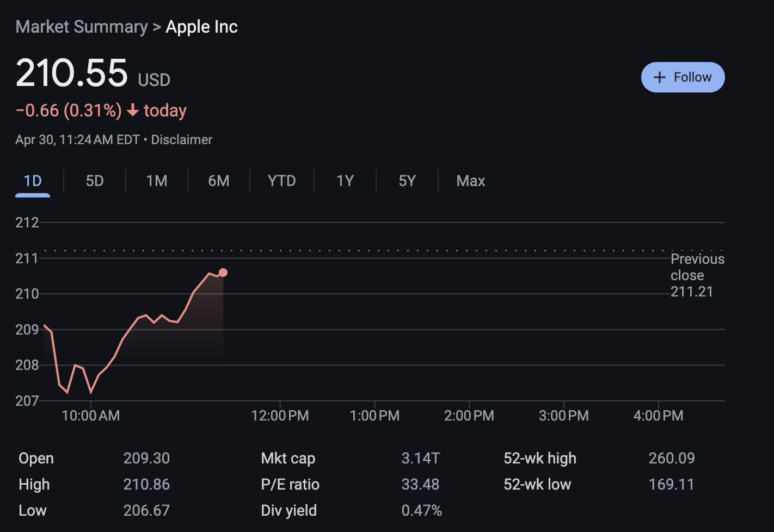The image size is (774, 532).
Task: Show the 6M chart range
Action: (219, 181)
